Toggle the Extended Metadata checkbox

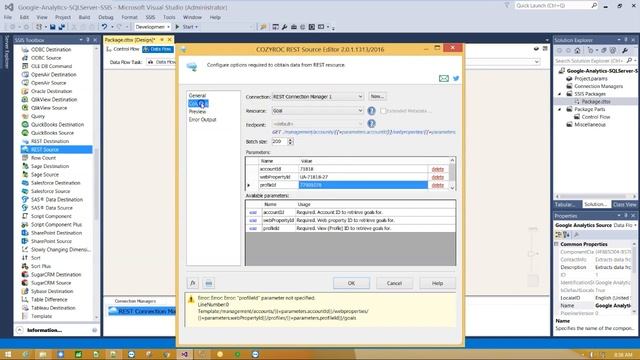[x=383, y=111]
